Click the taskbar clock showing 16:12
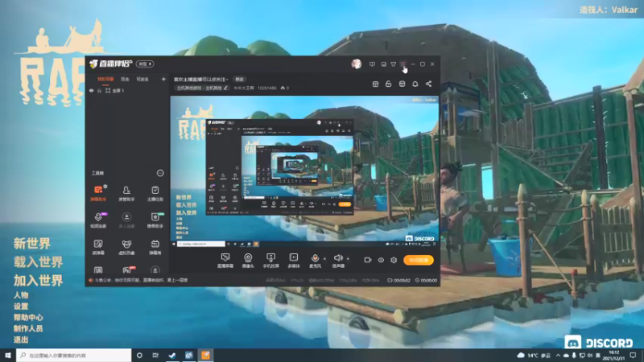 (614, 355)
